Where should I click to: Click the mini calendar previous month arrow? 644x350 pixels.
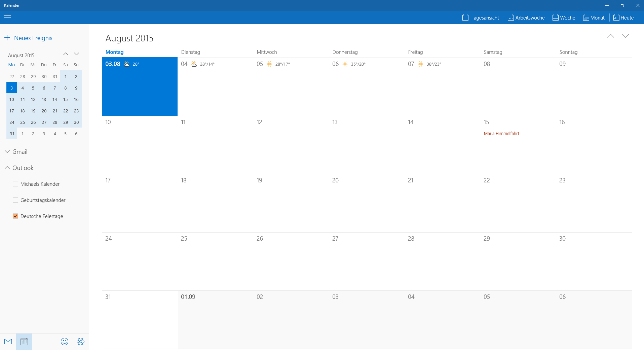(x=66, y=54)
